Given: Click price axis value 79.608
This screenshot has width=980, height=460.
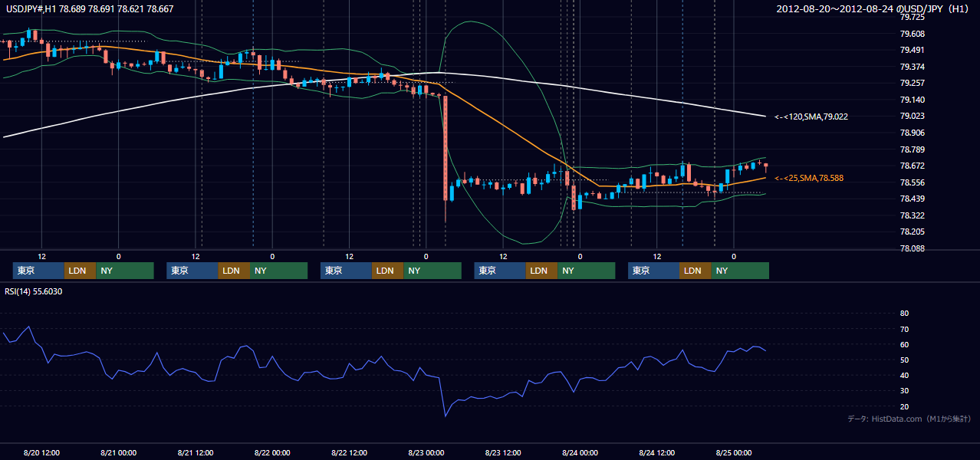Looking at the screenshot, I should click(x=912, y=34).
